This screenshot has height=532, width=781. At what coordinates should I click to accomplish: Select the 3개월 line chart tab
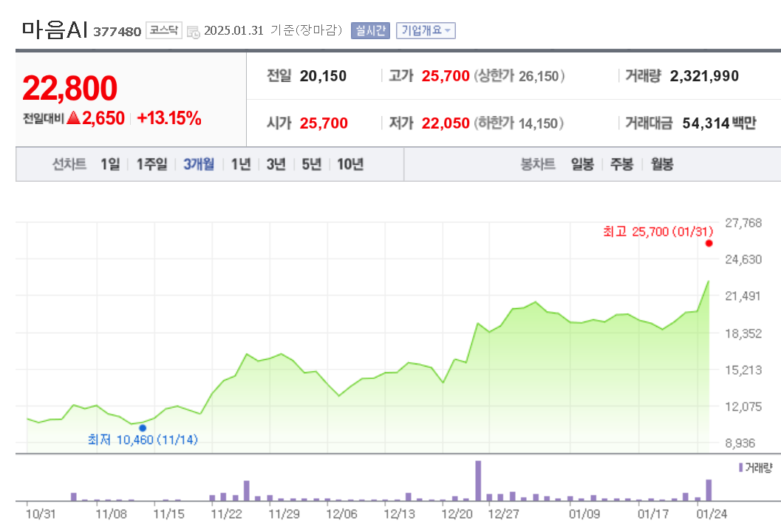click(199, 164)
